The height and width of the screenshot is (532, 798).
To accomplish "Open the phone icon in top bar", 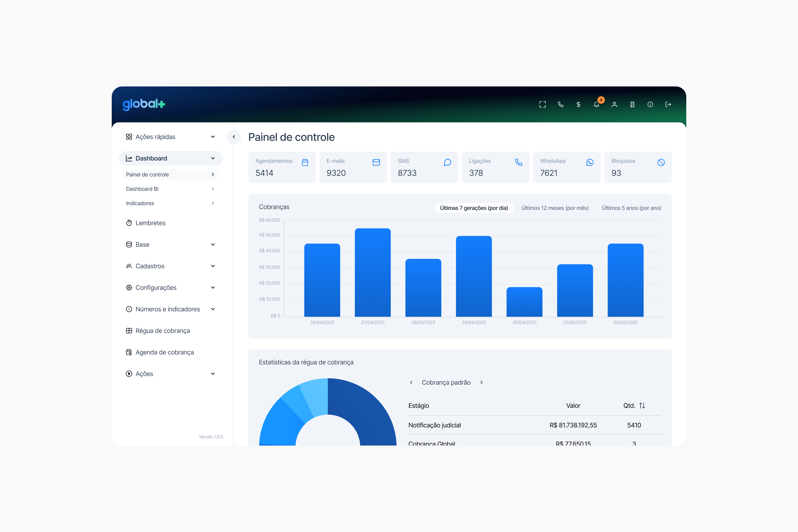I will coord(560,105).
